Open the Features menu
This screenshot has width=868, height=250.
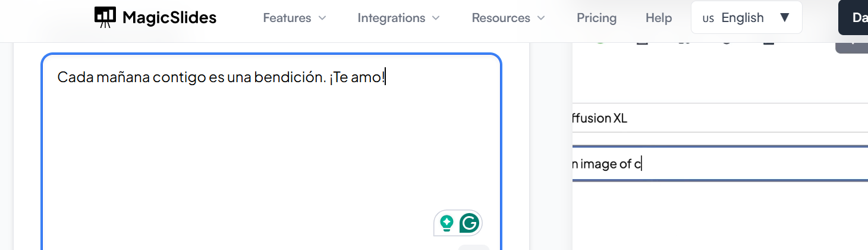[287, 18]
